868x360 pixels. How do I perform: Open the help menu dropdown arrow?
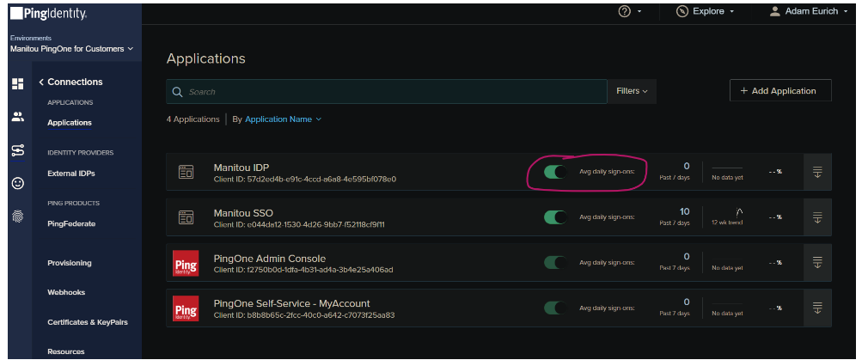(x=640, y=12)
